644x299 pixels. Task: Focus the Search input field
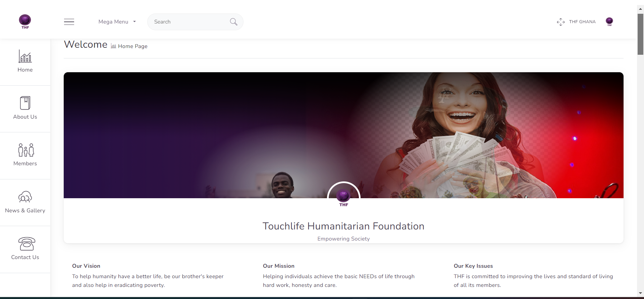190,22
